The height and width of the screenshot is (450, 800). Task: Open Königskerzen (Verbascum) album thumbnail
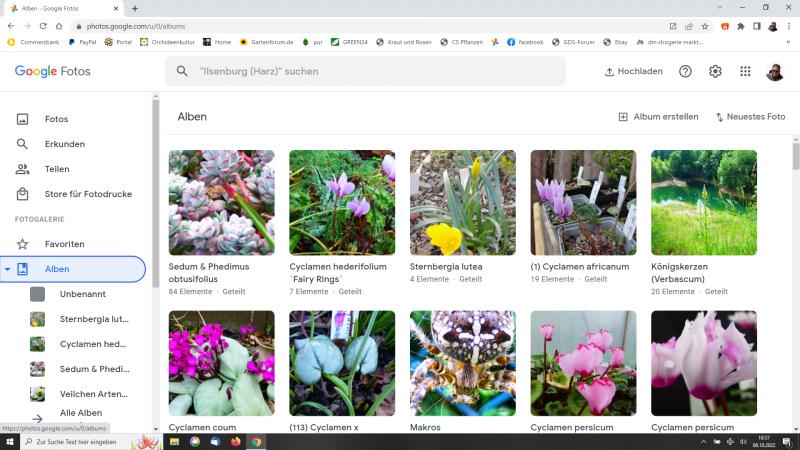(x=703, y=203)
